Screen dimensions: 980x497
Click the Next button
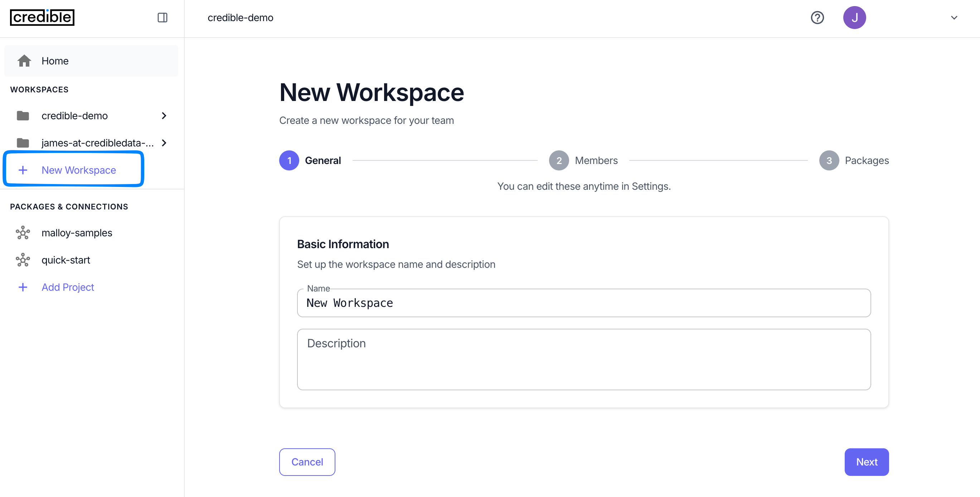866,462
